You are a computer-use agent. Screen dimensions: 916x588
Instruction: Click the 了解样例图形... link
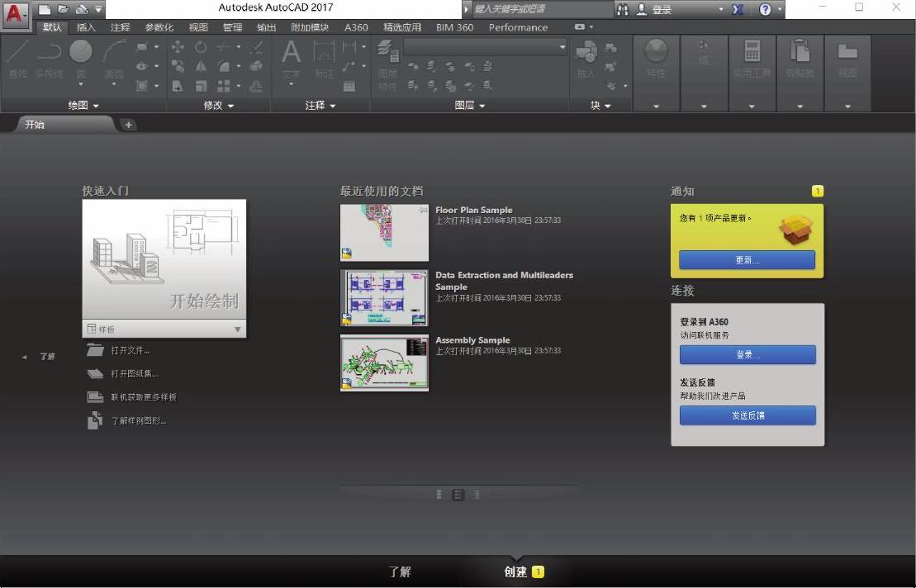(139, 420)
